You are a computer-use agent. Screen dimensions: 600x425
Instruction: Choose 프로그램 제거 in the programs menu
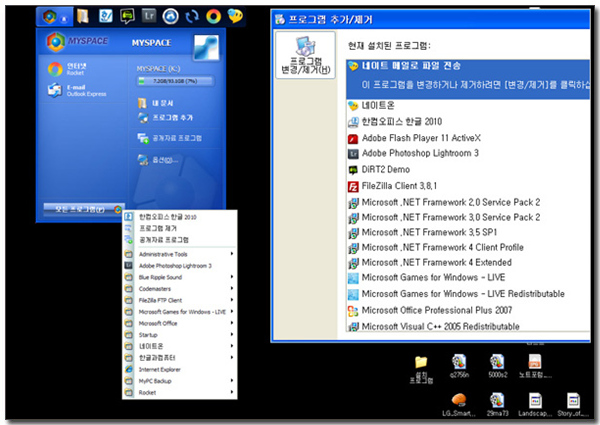(179, 228)
